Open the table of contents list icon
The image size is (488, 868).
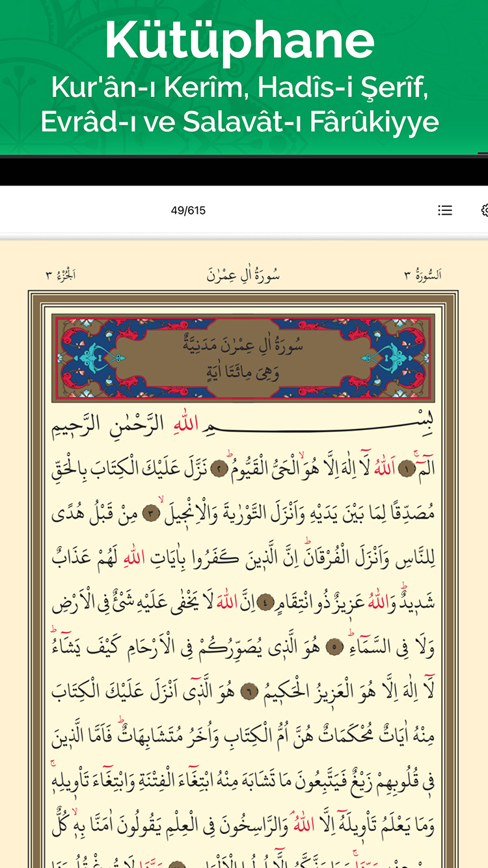[445, 210]
